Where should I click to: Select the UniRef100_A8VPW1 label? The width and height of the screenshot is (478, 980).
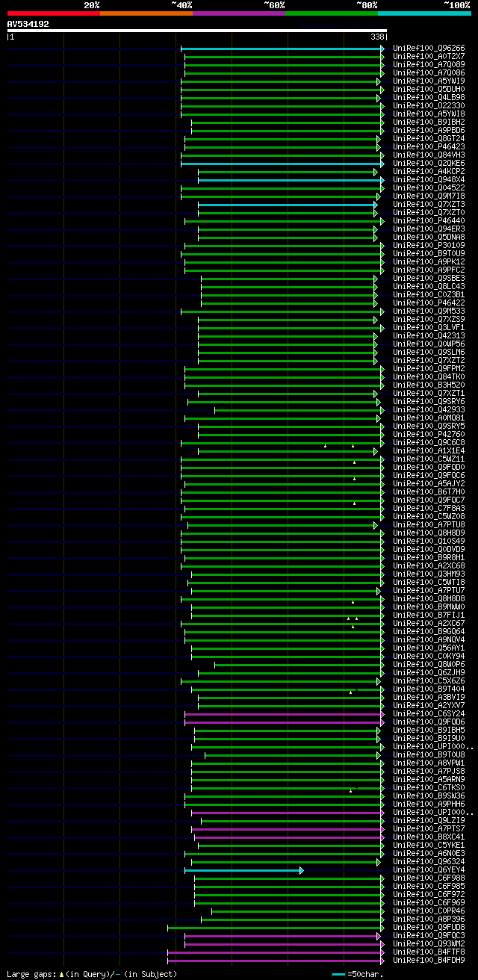(x=429, y=763)
